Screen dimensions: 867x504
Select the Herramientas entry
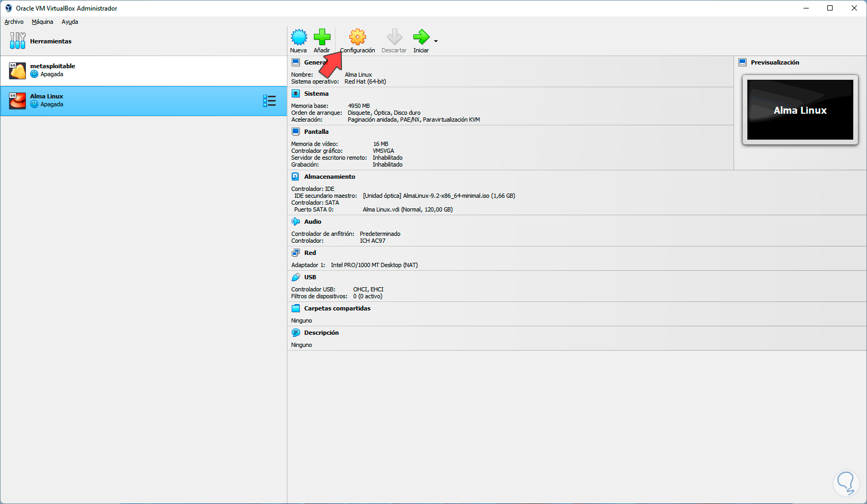143,41
